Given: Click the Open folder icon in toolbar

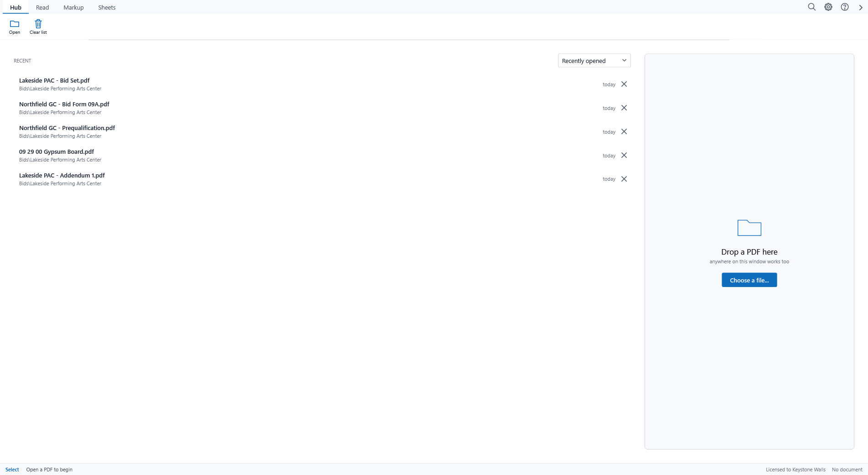Looking at the screenshot, I should click(15, 27).
